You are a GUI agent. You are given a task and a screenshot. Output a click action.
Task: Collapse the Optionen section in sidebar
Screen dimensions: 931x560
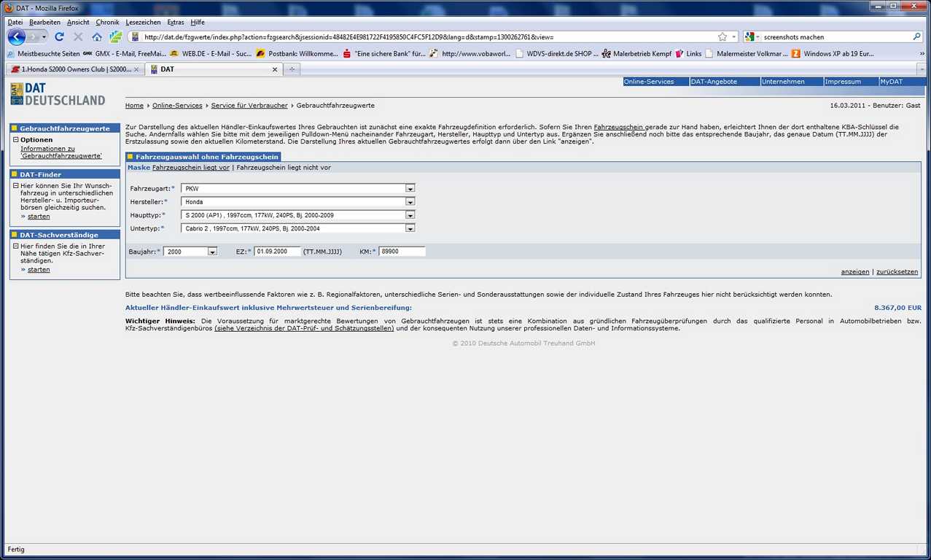tap(15, 140)
